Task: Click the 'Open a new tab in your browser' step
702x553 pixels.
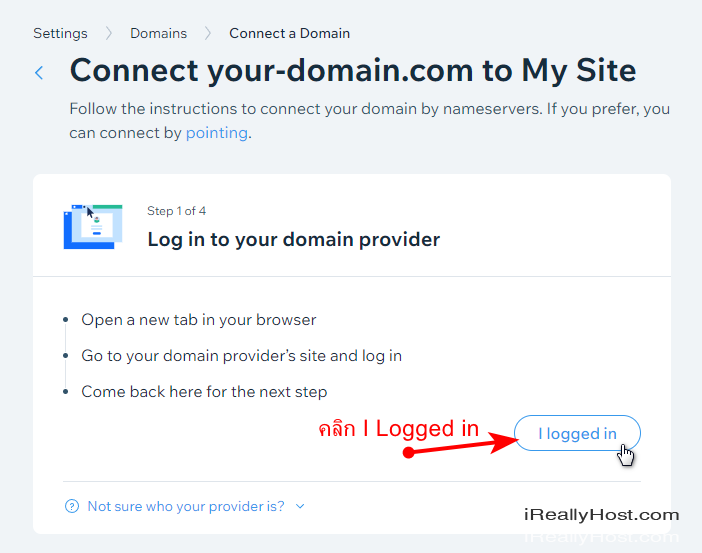Action: click(199, 320)
